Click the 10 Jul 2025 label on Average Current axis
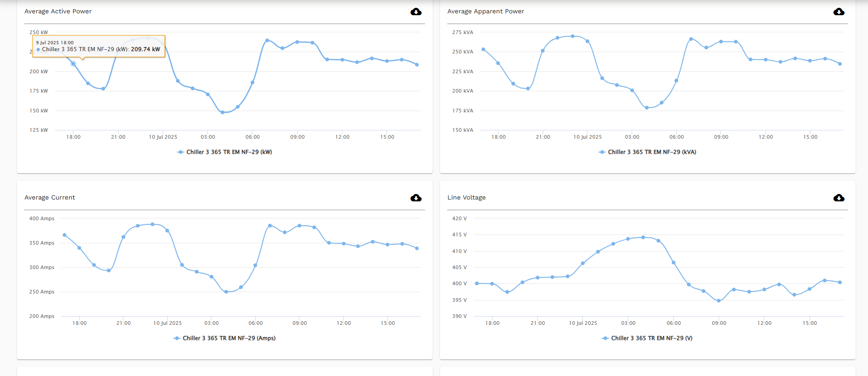The image size is (868, 376). click(x=167, y=323)
